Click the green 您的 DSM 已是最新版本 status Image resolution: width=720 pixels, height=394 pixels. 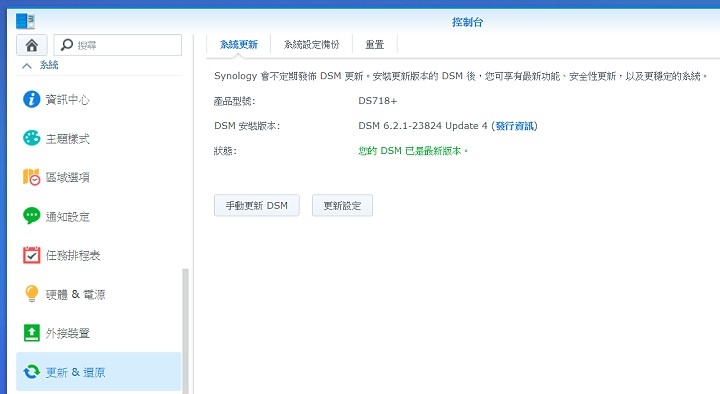(413, 151)
